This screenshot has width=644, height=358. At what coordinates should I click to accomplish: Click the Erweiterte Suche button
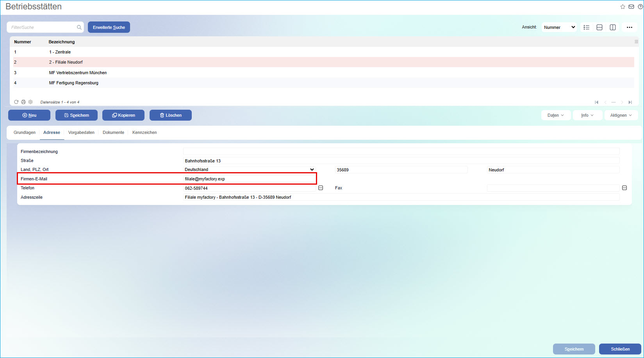[x=109, y=27]
